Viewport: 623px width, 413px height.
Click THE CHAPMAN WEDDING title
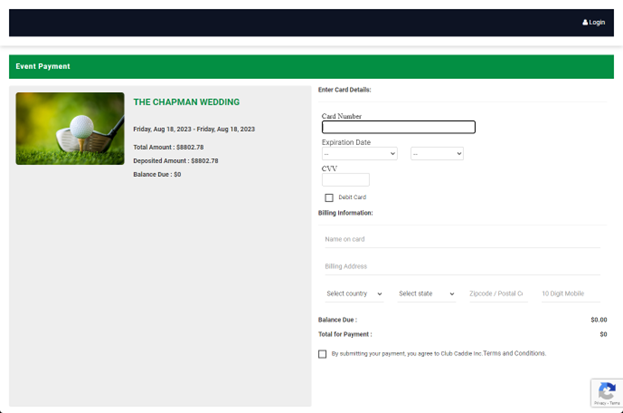click(186, 102)
